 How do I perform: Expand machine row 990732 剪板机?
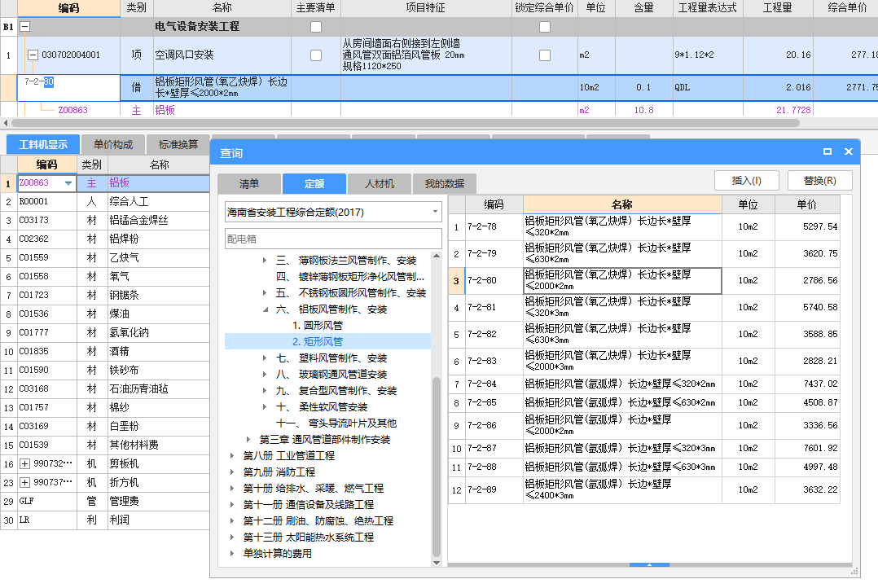(x=24, y=463)
